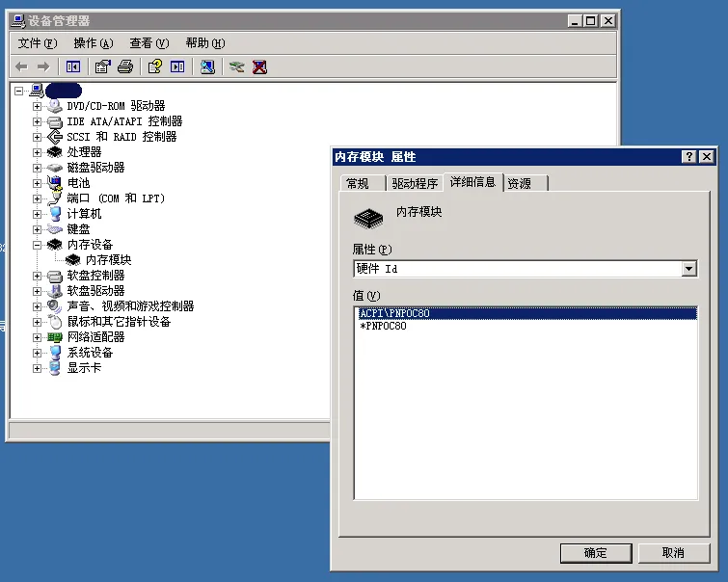Expand the 网络适配器 node

37,337
